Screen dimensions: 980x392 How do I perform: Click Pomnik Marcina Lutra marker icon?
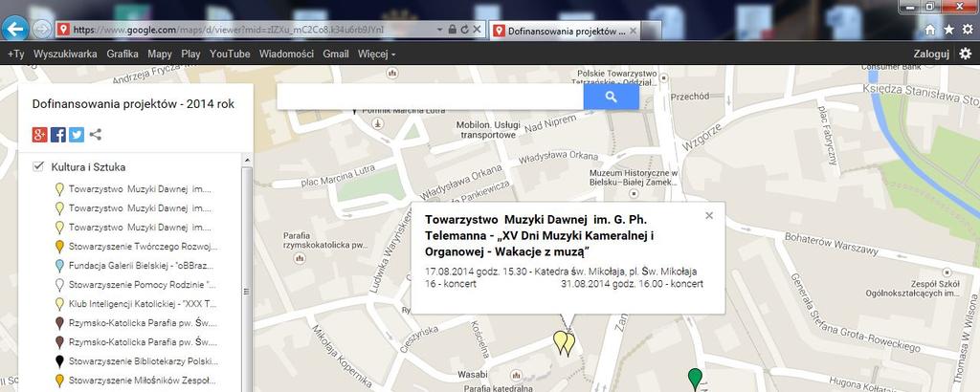coord(377,123)
